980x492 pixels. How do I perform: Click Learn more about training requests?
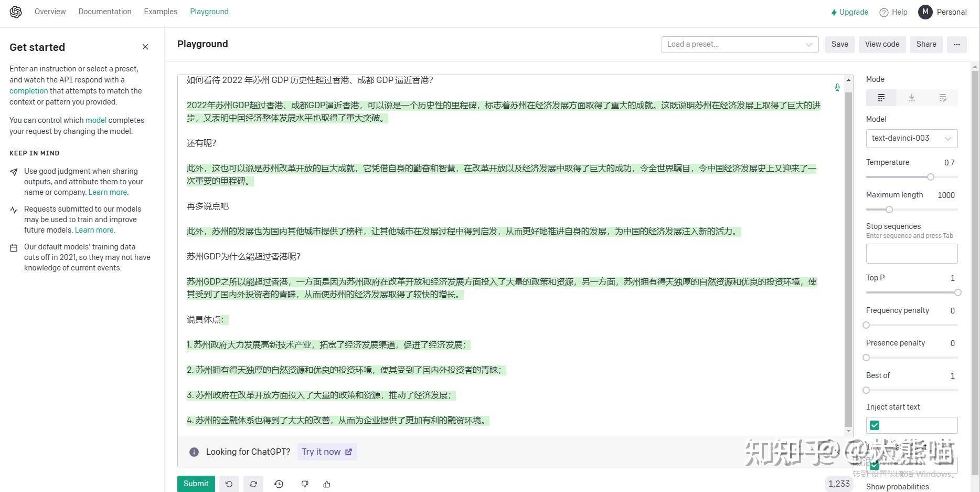coord(94,230)
